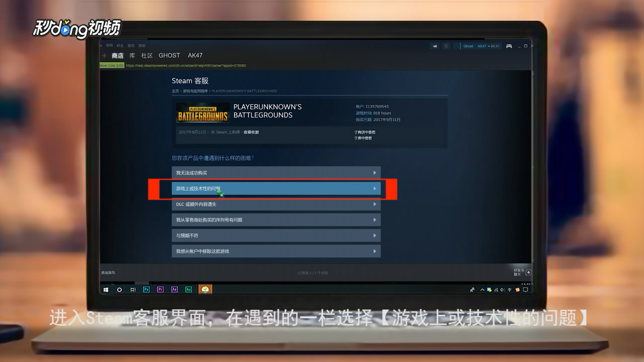The height and width of the screenshot is (362, 644).
Task: Click the Cortana circle icon in taskbar
Action: point(119,290)
